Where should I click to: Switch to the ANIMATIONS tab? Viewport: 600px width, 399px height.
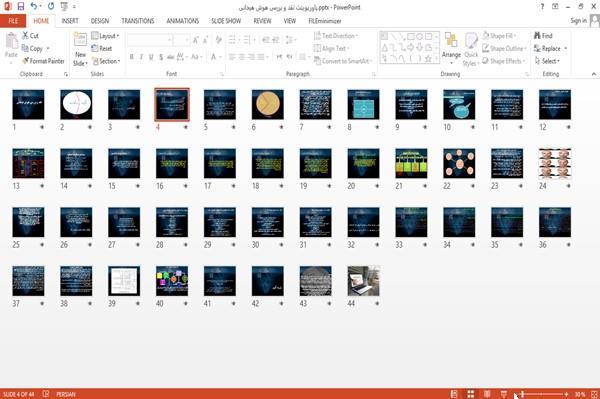click(x=183, y=21)
